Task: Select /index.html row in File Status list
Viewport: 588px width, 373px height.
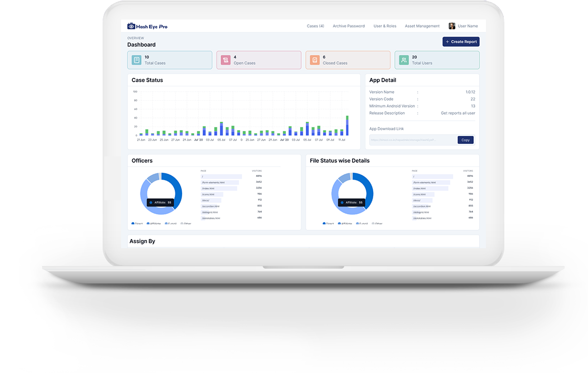Action: (x=443, y=189)
